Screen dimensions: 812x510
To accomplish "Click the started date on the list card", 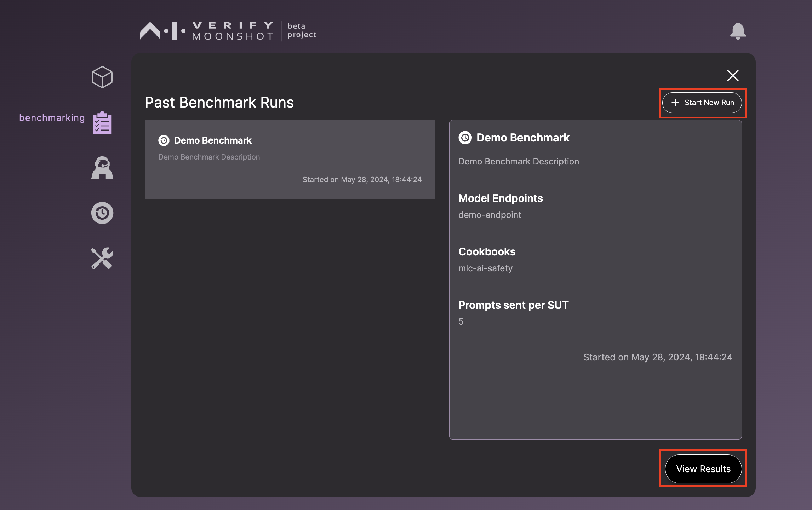I will 362,180.
